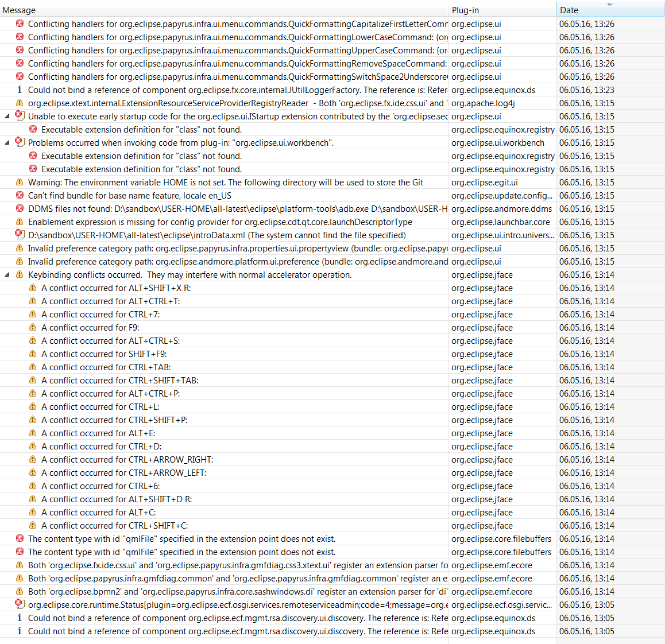665x644 pixels.
Task: Click error stack icon of 'Problems occurred when invoking code' entry
Action: coord(20,142)
